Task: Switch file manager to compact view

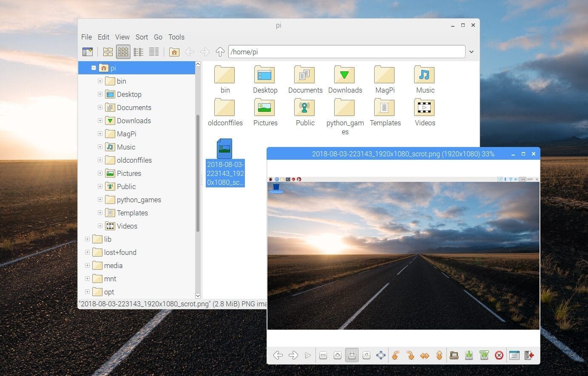Action: (x=139, y=52)
